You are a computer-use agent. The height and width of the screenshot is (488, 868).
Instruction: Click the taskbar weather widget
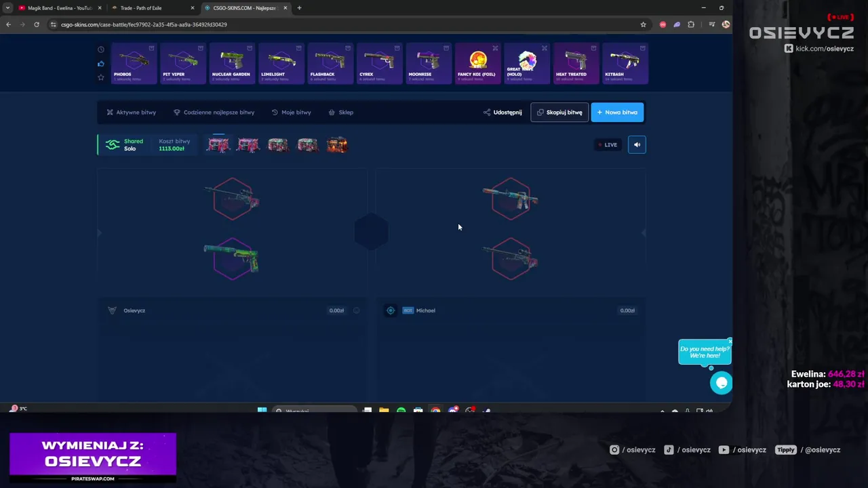[x=18, y=409]
